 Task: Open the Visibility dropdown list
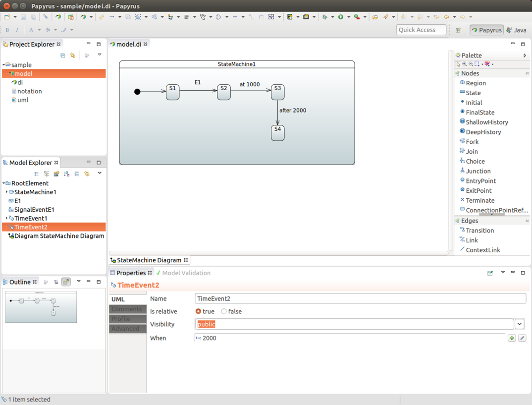[x=520, y=324]
